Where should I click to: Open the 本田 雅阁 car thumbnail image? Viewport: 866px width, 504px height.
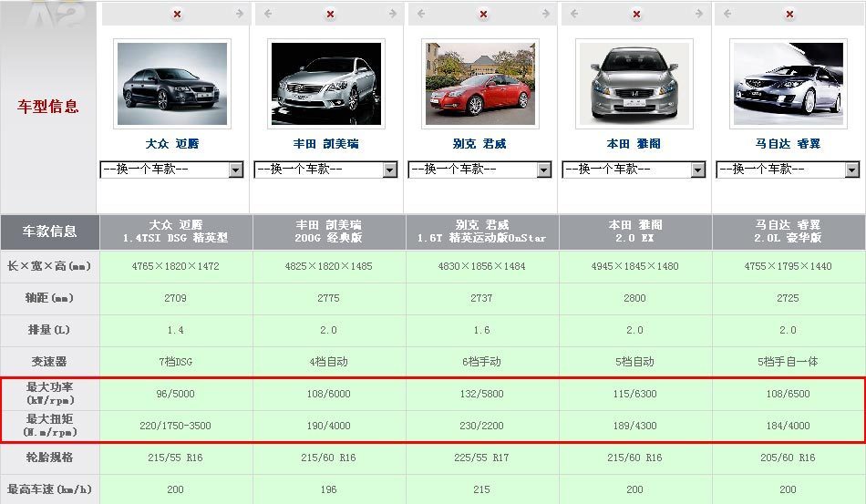(634, 84)
